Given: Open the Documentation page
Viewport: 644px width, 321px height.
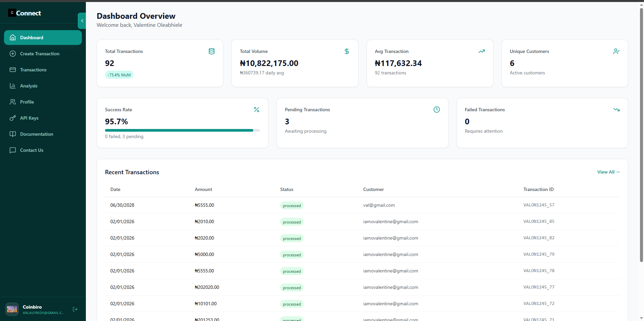Looking at the screenshot, I should click(37, 134).
